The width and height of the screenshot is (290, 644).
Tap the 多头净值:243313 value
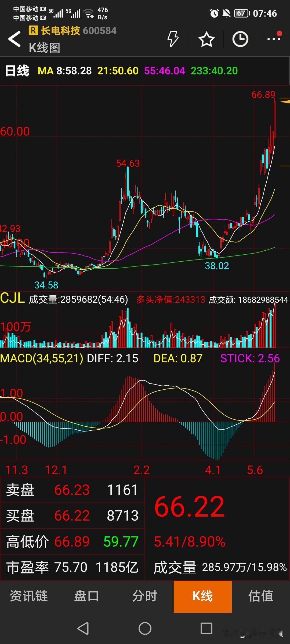[171, 299]
